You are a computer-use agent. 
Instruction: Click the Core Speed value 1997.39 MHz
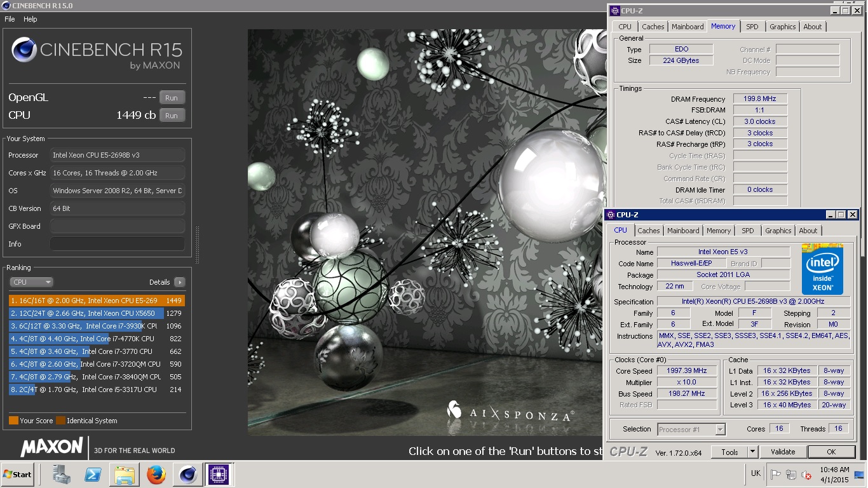[x=687, y=370]
